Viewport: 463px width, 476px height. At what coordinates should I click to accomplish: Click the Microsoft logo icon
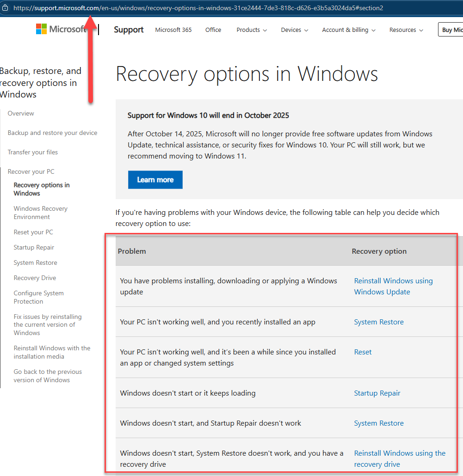(x=42, y=29)
